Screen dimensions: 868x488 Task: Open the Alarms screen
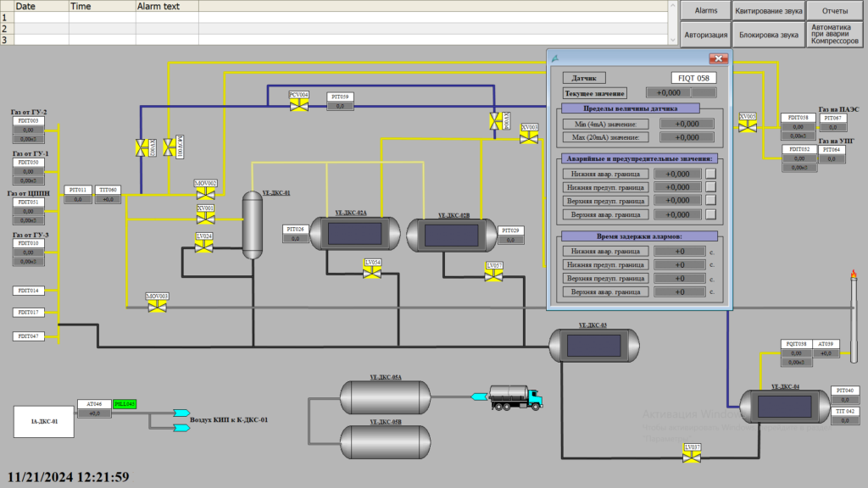point(706,11)
